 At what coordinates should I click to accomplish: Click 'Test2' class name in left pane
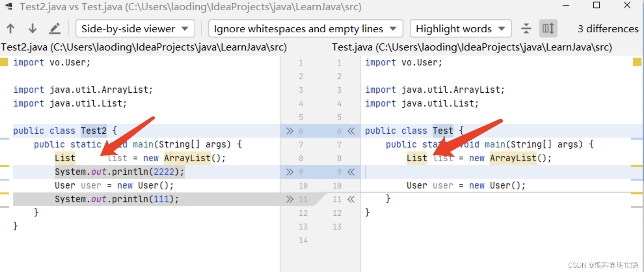click(94, 131)
